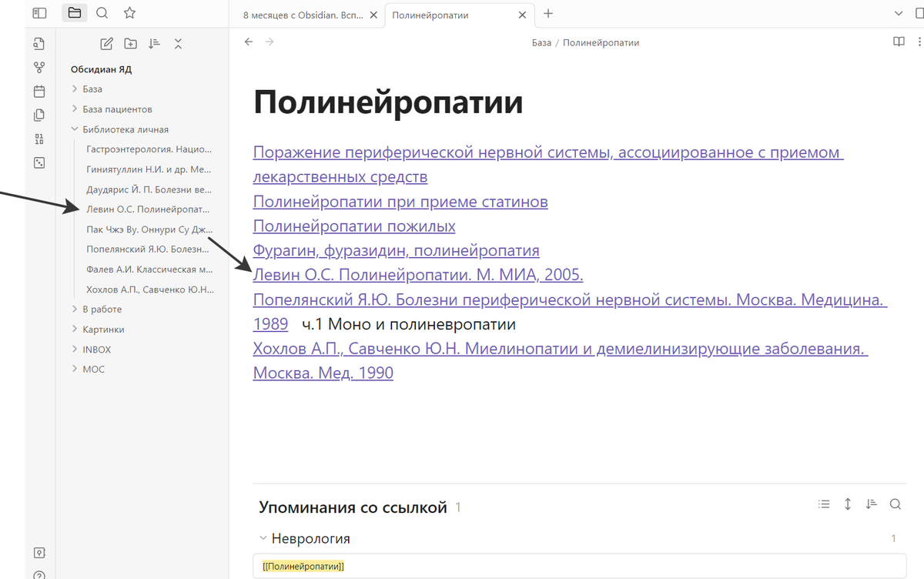Open the help icon in ribbon
Viewport: 924px width, 579px height.
39,574
